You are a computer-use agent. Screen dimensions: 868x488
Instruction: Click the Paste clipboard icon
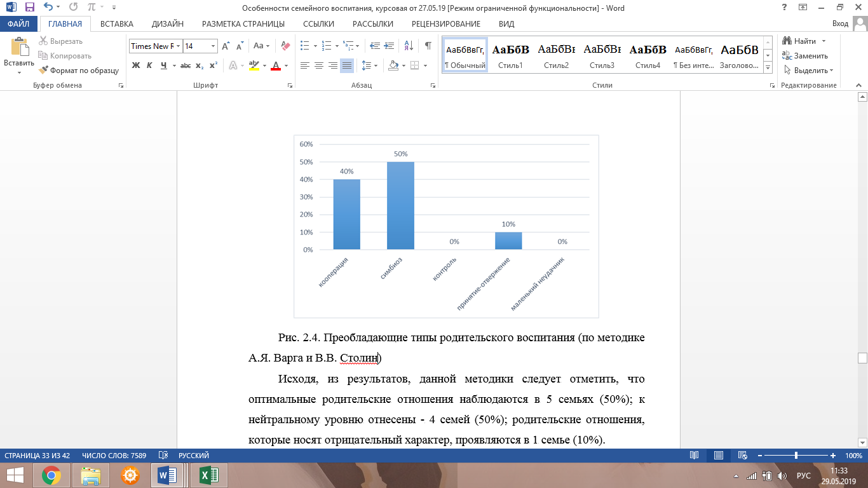pyautogui.click(x=19, y=50)
